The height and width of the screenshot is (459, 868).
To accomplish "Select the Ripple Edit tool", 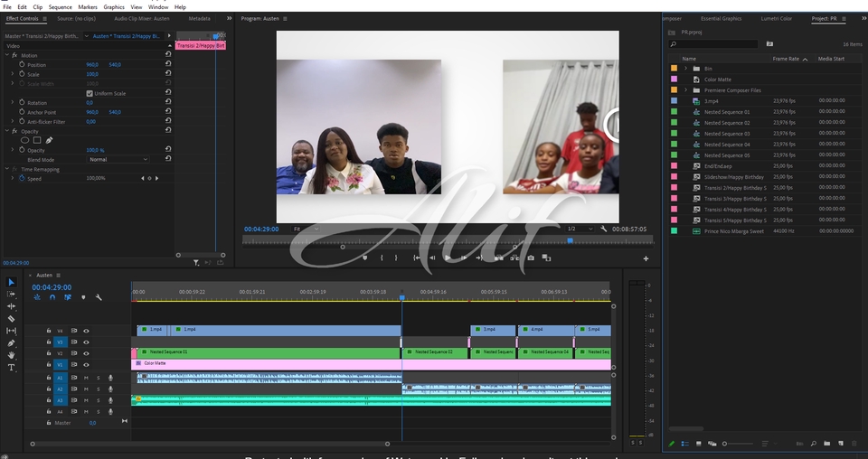I will [x=11, y=306].
